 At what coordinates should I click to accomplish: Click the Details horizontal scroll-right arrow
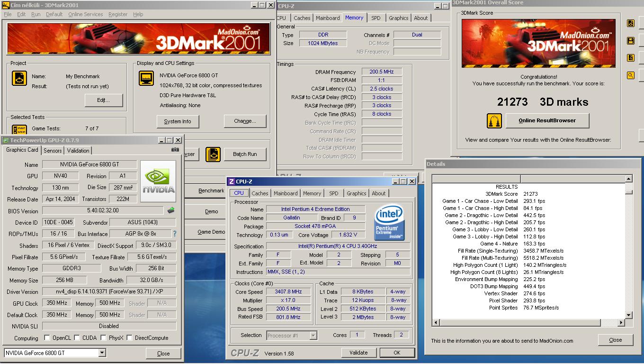click(x=621, y=323)
